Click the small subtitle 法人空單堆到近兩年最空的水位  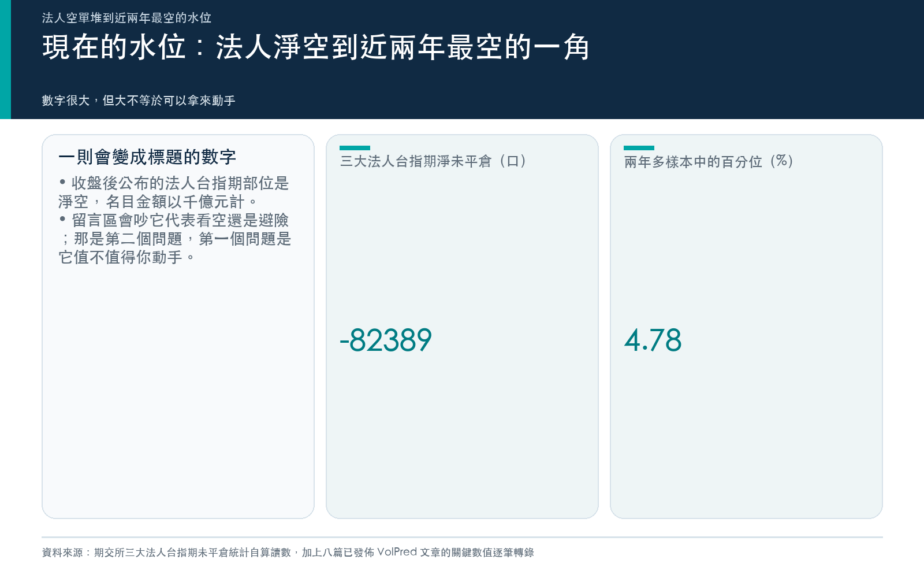coord(126,18)
